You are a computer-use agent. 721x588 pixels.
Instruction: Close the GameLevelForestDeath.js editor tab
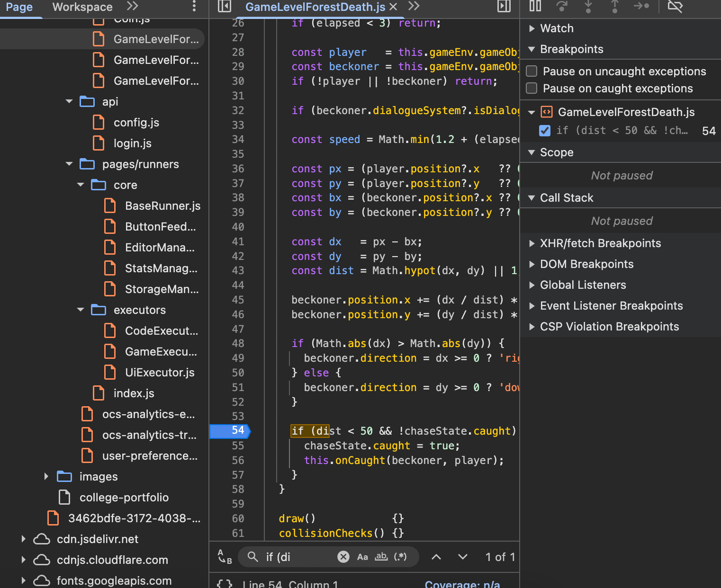coord(393,7)
